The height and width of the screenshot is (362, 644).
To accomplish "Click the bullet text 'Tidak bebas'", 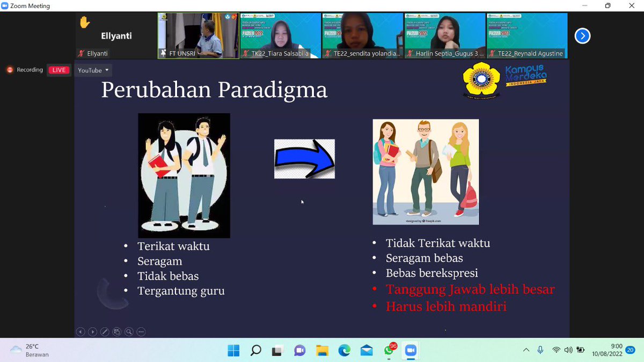I will [168, 276].
